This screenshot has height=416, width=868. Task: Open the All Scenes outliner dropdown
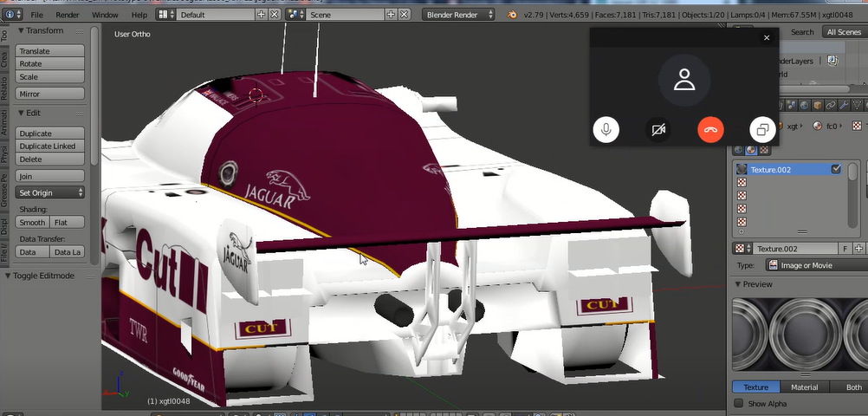(845, 32)
